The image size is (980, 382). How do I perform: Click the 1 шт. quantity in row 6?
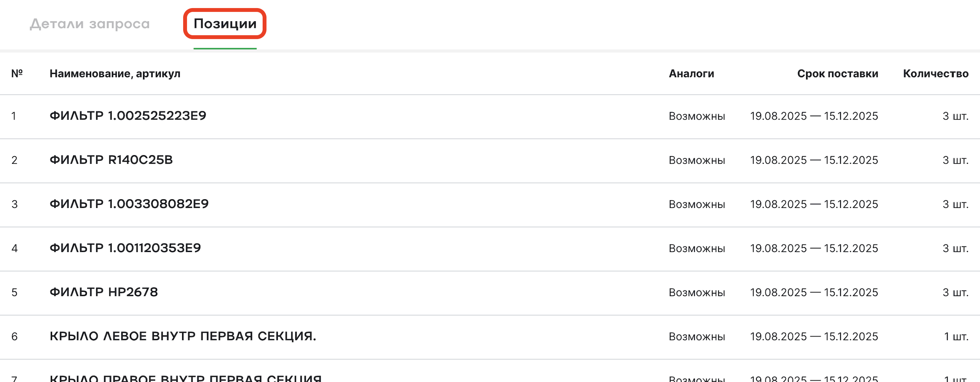[956, 337]
